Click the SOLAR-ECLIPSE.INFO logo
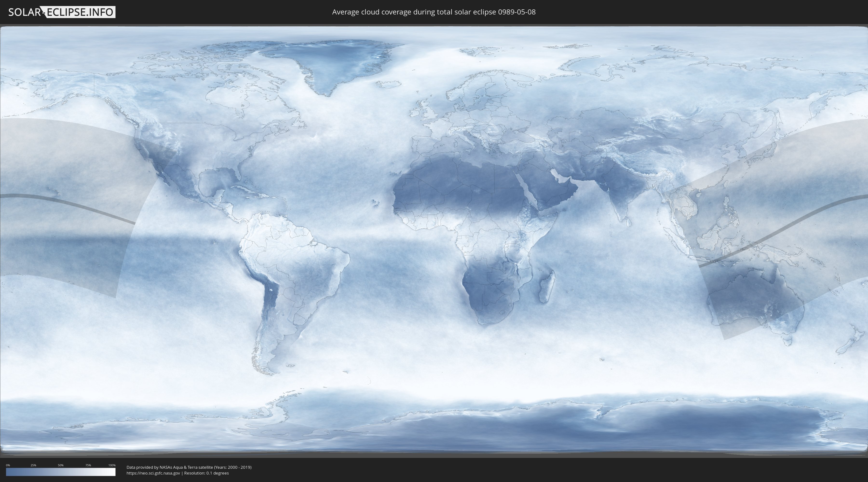 click(62, 12)
